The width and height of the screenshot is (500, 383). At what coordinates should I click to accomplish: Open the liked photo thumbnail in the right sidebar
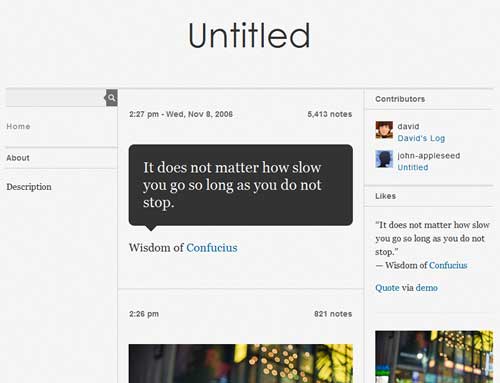tap(434, 357)
